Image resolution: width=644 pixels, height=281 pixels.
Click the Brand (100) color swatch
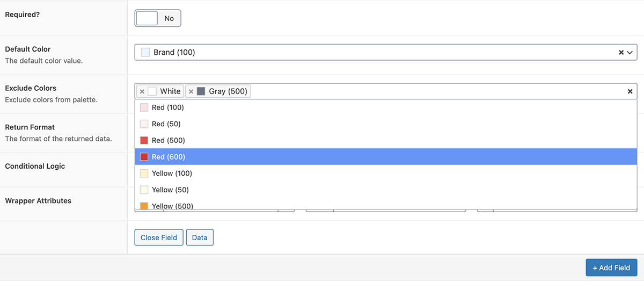(x=145, y=53)
